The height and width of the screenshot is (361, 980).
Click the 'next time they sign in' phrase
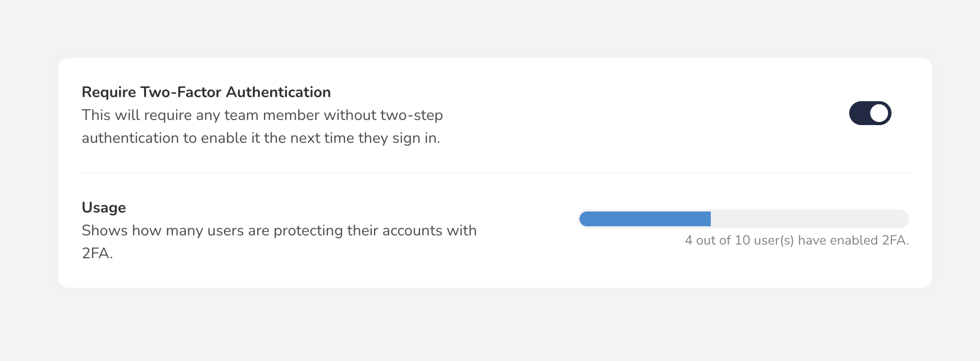(364, 138)
